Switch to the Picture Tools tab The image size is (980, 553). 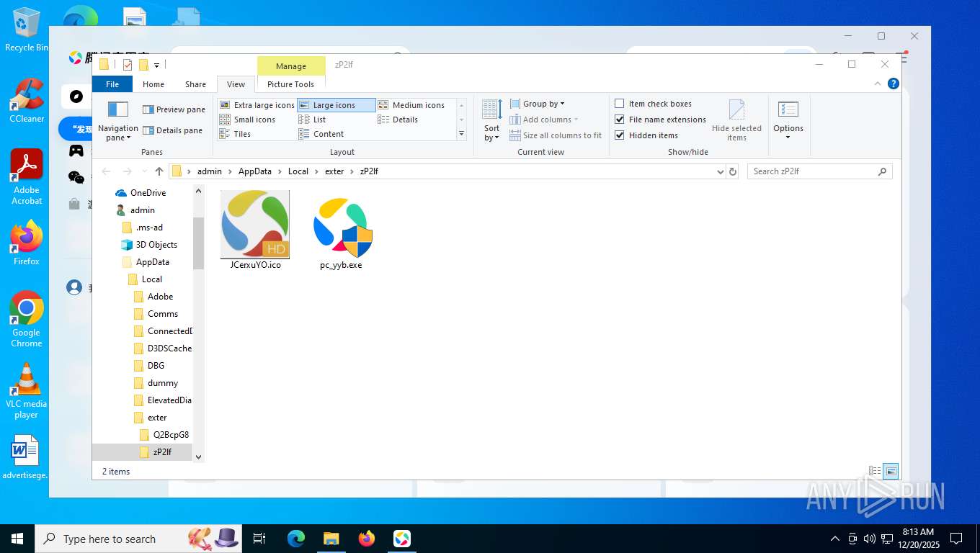[290, 84]
